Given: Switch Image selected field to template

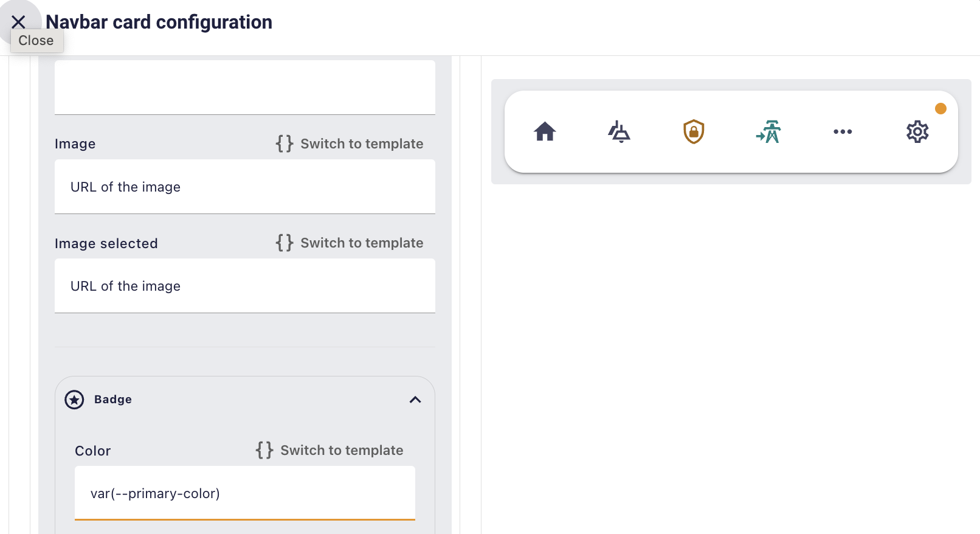Looking at the screenshot, I should [350, 243].
